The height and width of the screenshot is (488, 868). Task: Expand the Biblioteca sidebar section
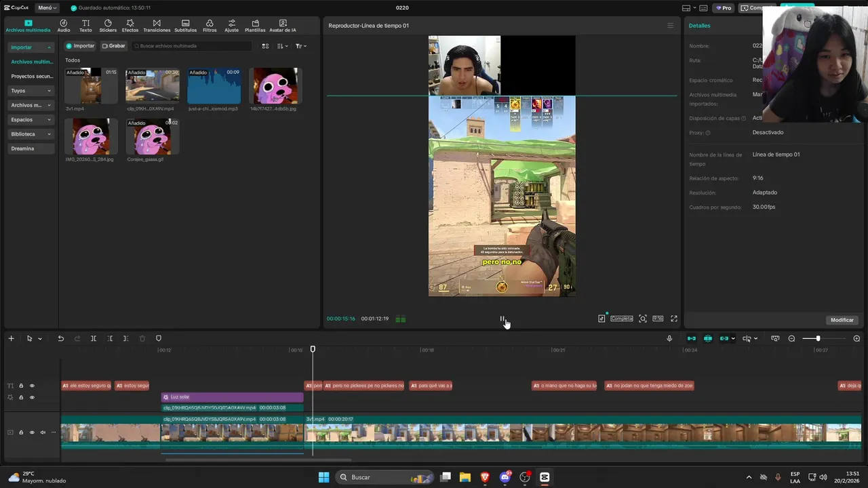coord(31,134)
